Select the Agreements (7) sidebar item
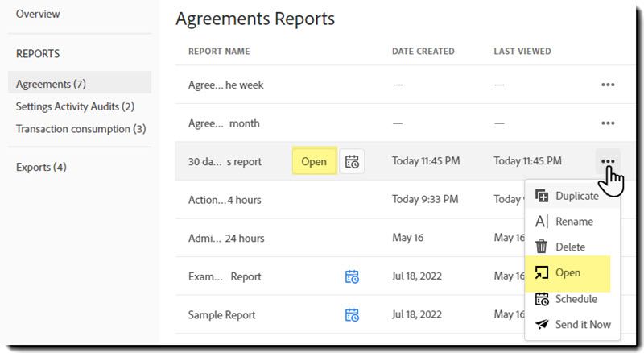 tap(51, 84)
